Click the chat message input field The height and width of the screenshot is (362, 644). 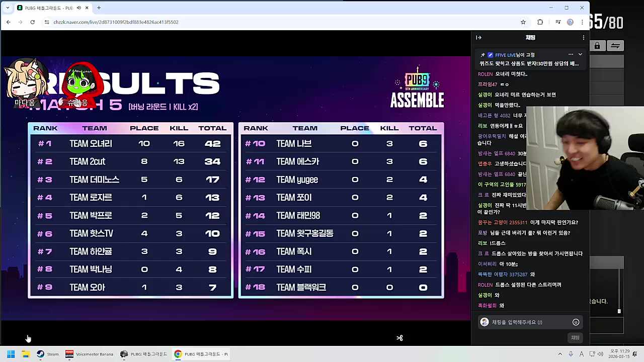(526, 322)
